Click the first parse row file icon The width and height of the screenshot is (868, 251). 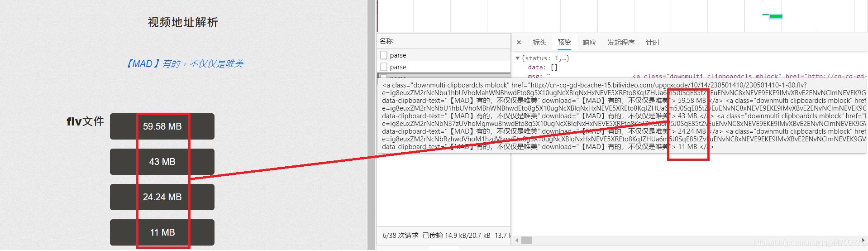point(384,55)
